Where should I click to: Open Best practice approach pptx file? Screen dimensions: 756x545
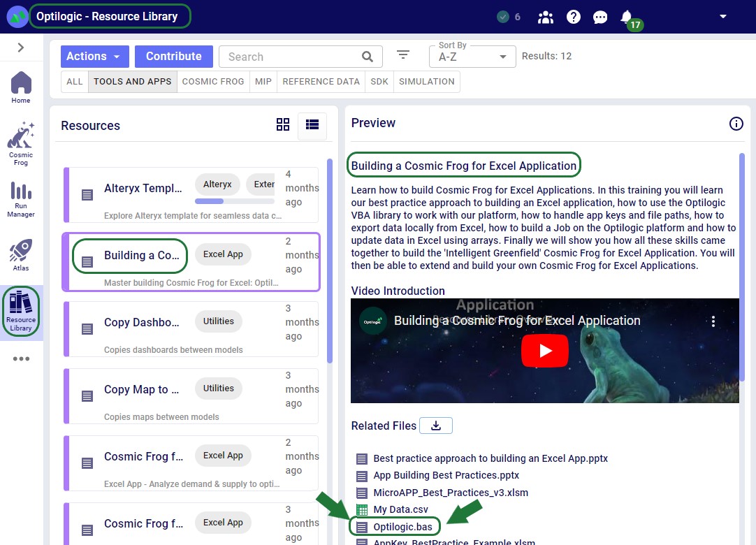point(490,458)
